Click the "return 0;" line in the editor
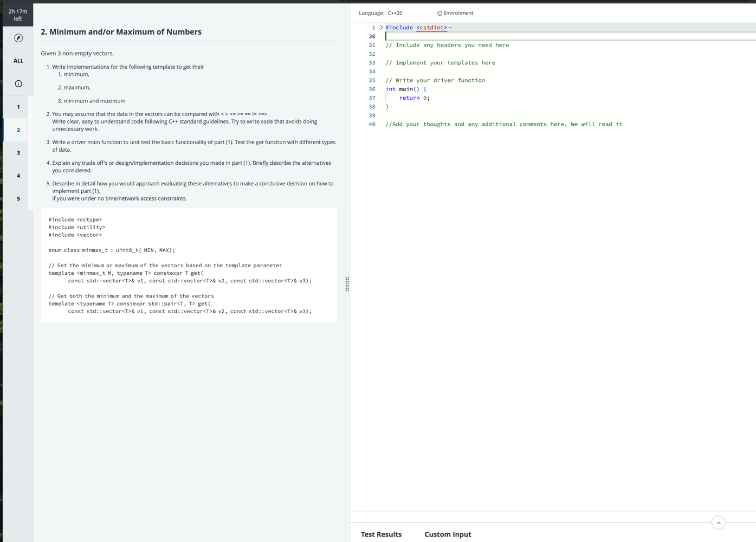Screen dimensions: 756x542 [x=414, y=98]
